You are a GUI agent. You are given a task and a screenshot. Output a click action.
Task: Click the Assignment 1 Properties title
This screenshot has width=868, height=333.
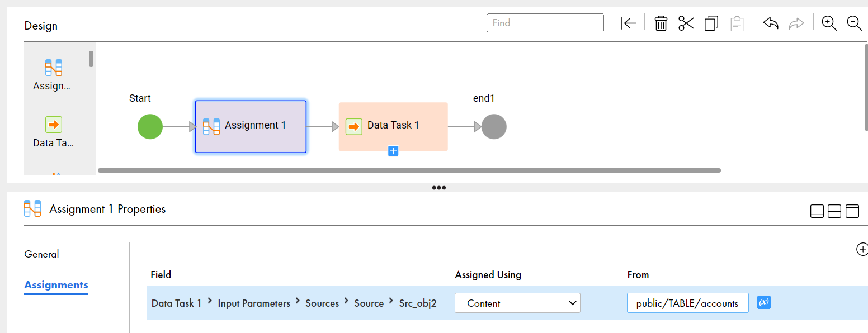pyautogui.click(x=107, y=209)
